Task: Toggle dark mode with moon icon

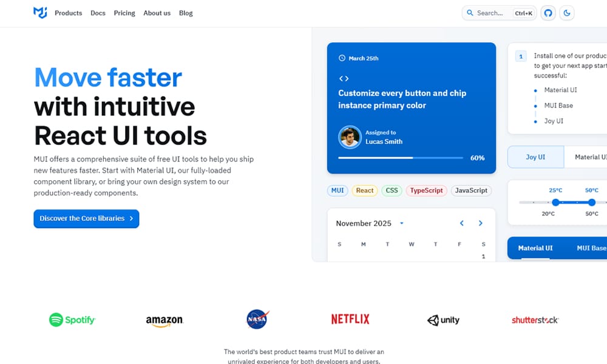Action: point(567,13)
